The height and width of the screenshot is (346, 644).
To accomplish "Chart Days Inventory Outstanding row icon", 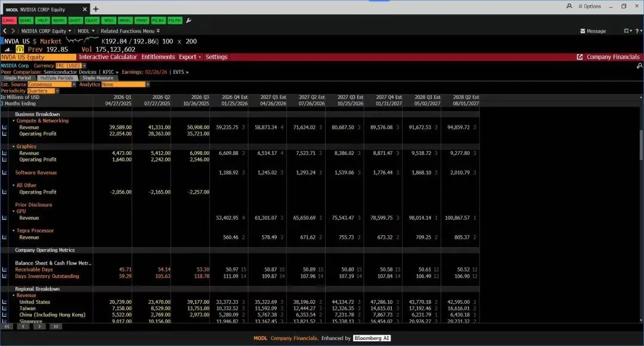I will 5,276.
